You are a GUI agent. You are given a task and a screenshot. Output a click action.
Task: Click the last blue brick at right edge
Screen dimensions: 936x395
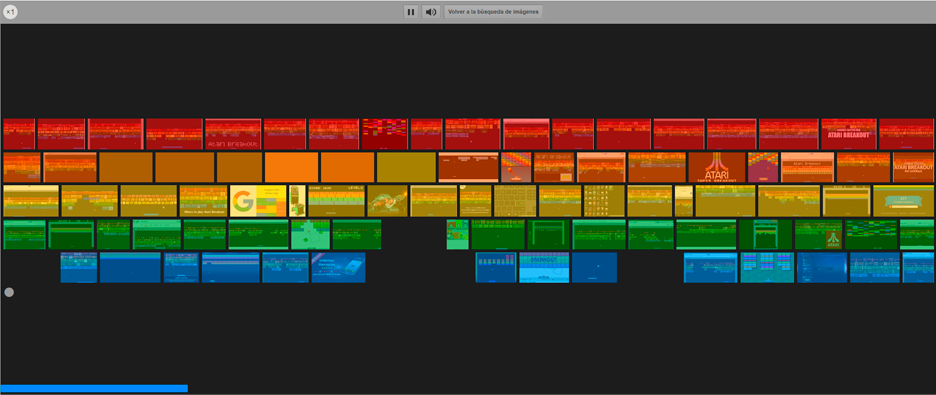(x=919, y=267)
